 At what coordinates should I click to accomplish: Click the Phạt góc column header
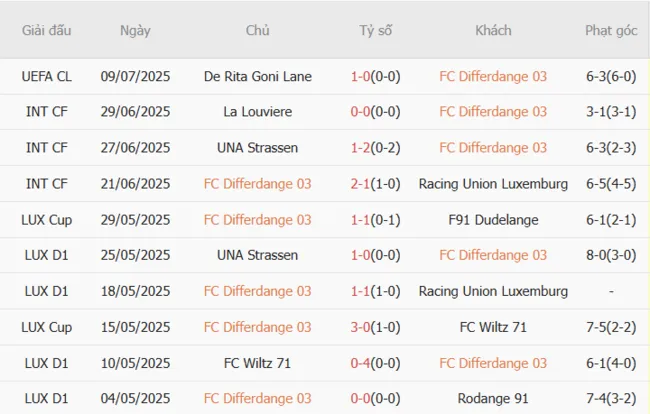611,30
